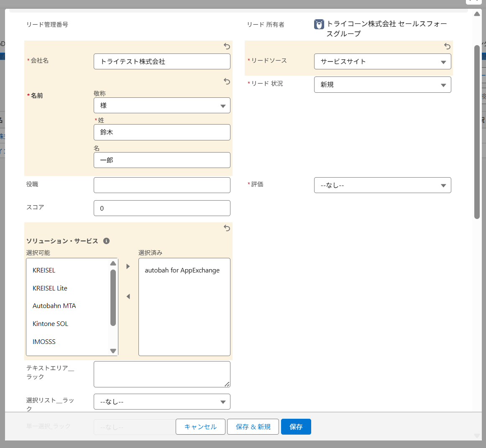Click the modal vertical scrollbar thumb

click(477, 132)
